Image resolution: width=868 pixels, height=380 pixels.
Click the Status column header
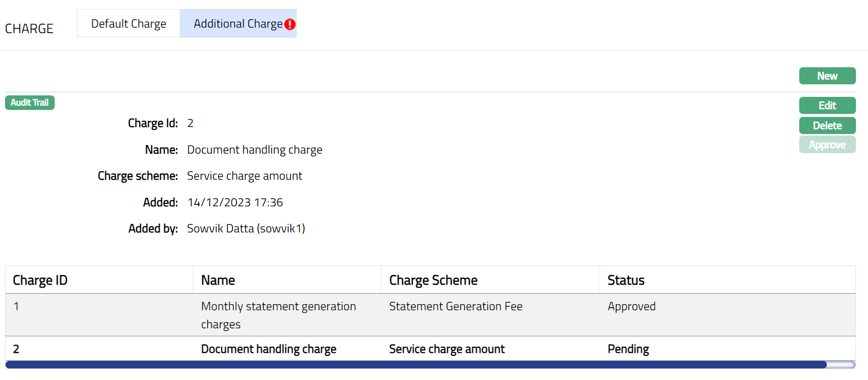pos(626,280)
